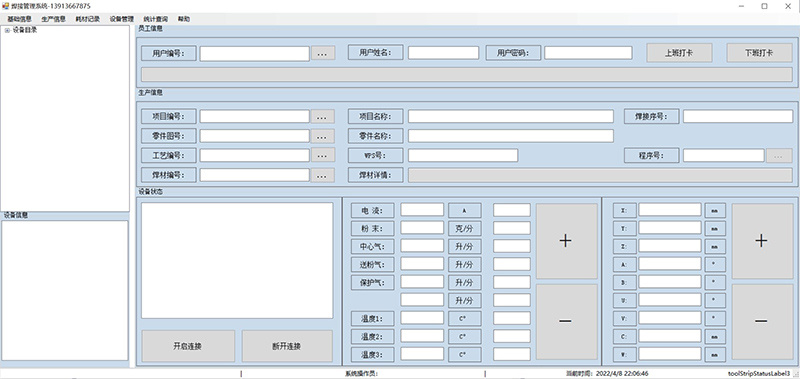This screenshot has width=800, height=379.
Task: Focus the 用户编号 input field
Action: coord(254,53)
